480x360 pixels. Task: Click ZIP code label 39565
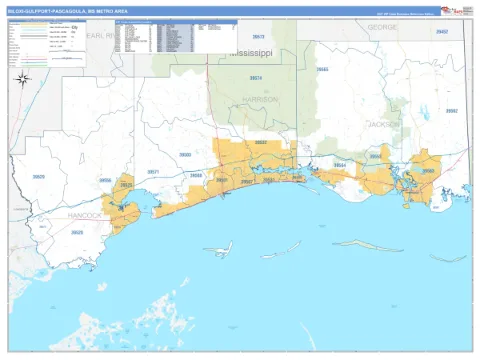point(322,69)
